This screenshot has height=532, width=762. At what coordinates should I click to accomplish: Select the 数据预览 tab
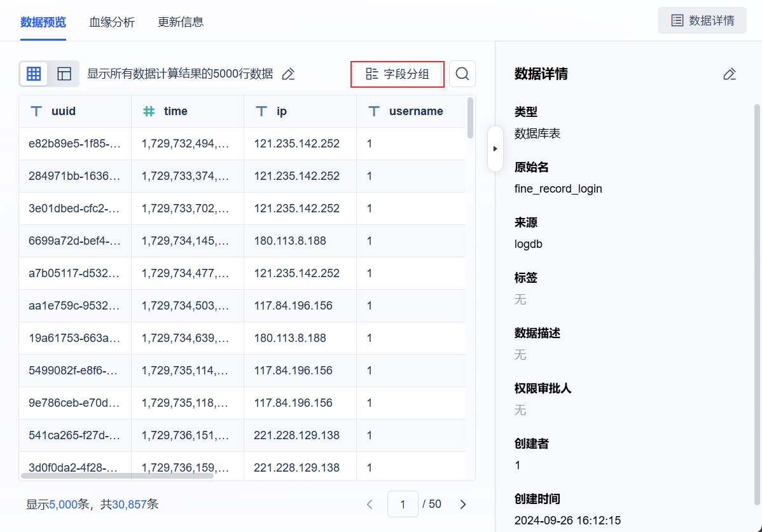pos(43,22)
